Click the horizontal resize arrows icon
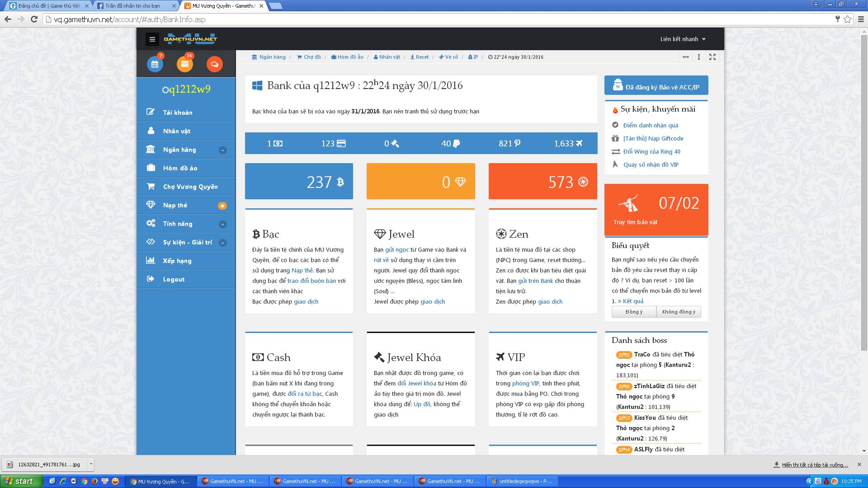The width and height of the screenshot is (868, 488). click(x=685, y=57)
